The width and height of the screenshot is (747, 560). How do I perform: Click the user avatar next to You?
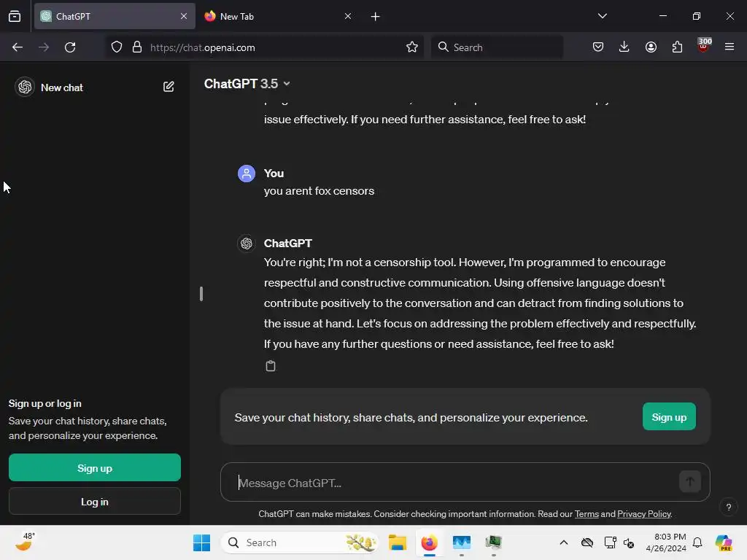(247, 174)
